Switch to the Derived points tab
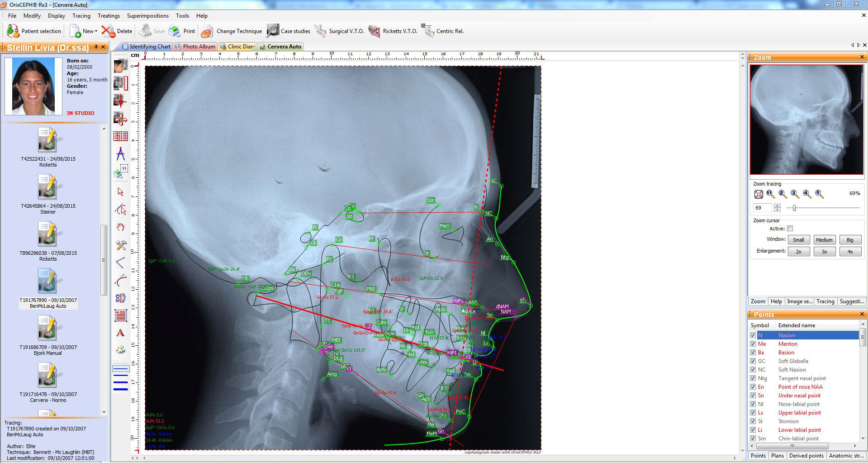 pyautogui.click(x=806, y=456)
